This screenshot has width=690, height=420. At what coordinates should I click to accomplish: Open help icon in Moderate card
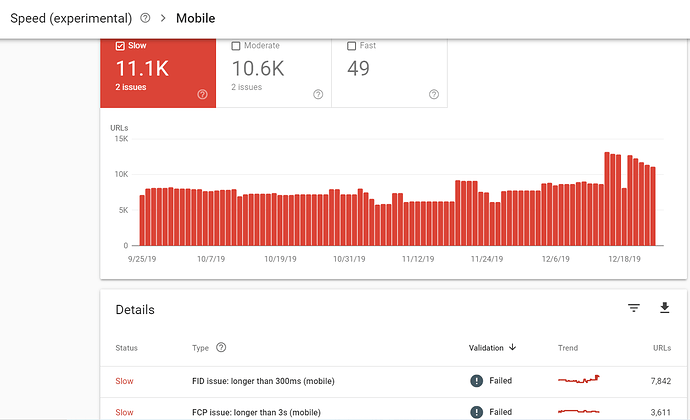318,94
